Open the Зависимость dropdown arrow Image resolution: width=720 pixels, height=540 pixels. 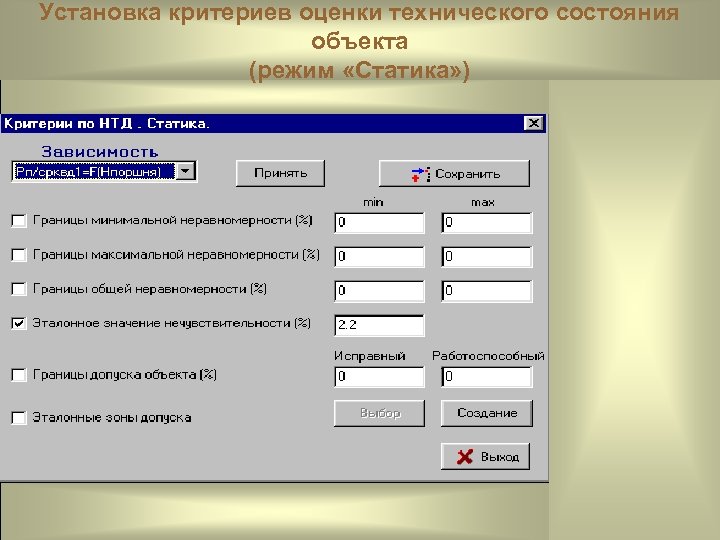pyautogui.click(x=186, y=171)
